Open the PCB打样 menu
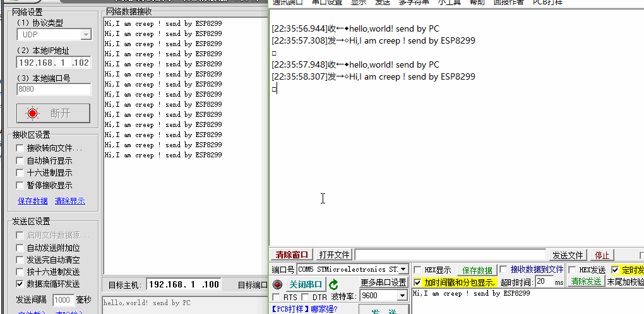The image size is (644, 314). (547, 3)
